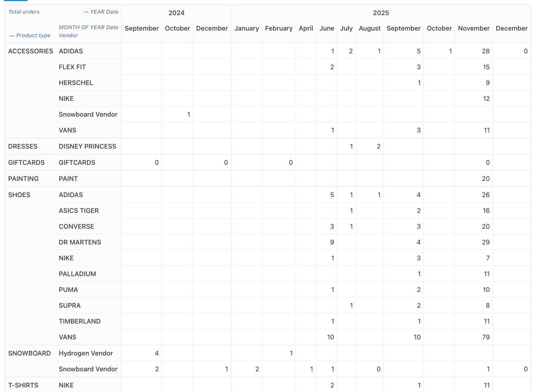Select the SHOES product type row

coord(19,195)
